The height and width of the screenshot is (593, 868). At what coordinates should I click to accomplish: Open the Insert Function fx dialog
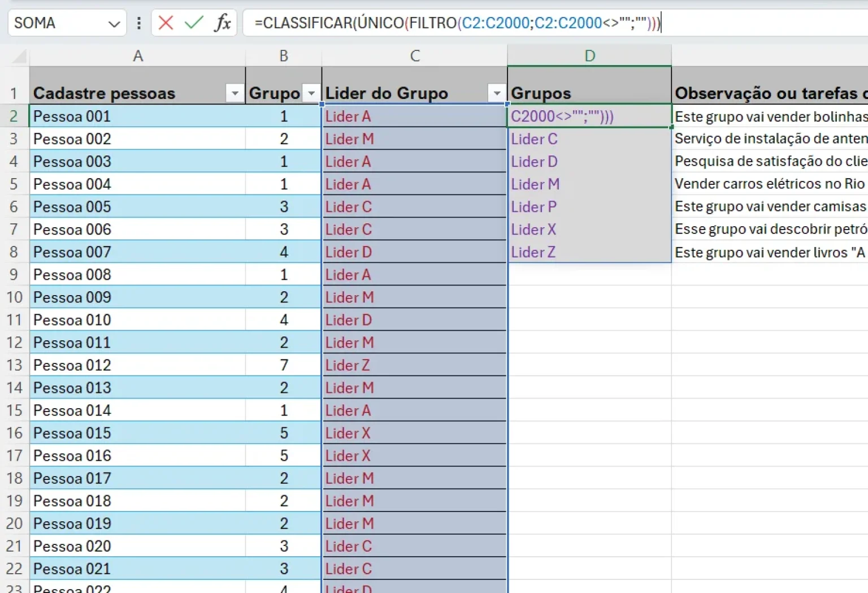[223, 23]
